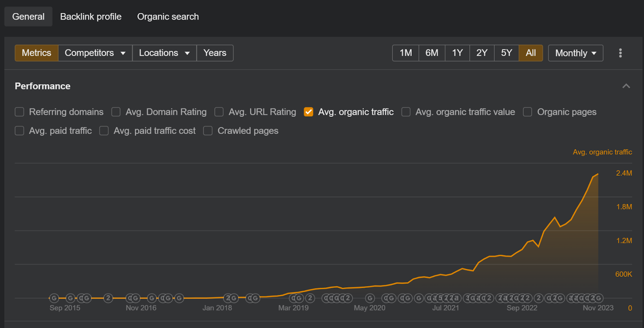Screen dimensions: 644x328
Task: Expand the Locations dropdown
Action: click(164, 53)
